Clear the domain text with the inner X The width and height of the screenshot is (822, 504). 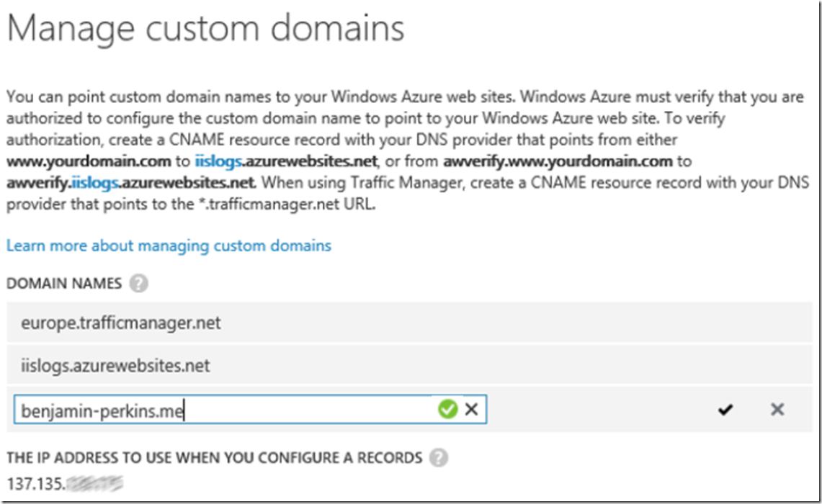[x=471, y=409]
